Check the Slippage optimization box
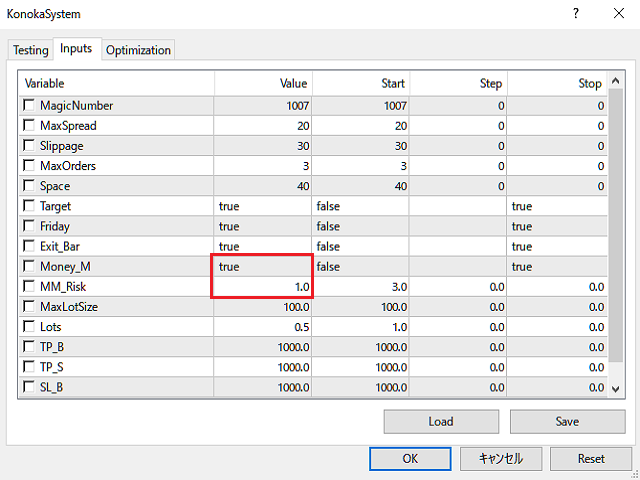 tap(29, 146)
